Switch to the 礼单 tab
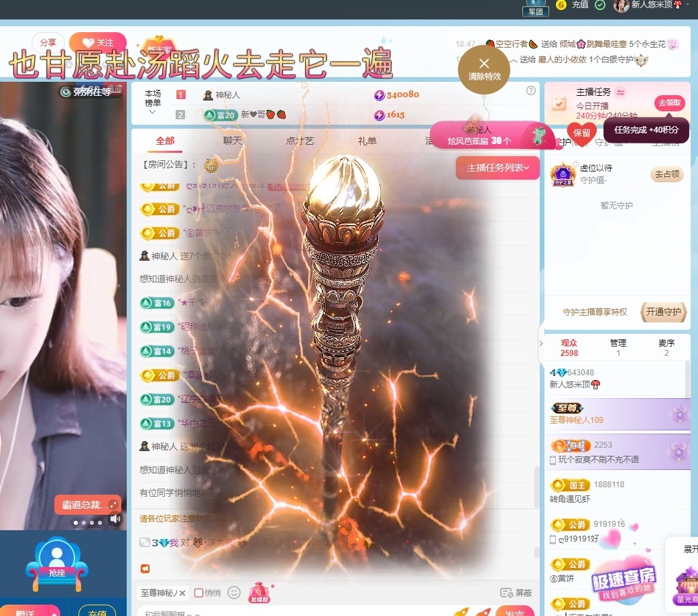Image resolution: width=698 pixels, height=616 pixels. pos(367,141)
